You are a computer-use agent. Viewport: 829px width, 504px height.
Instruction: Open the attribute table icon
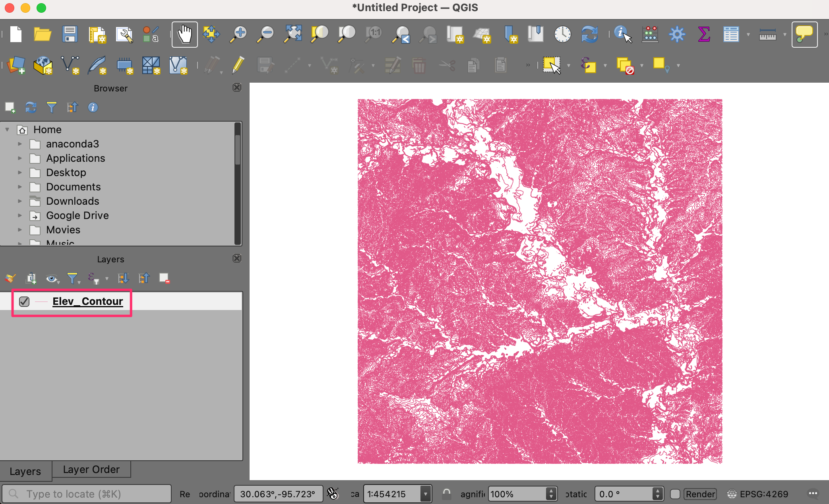730,34
